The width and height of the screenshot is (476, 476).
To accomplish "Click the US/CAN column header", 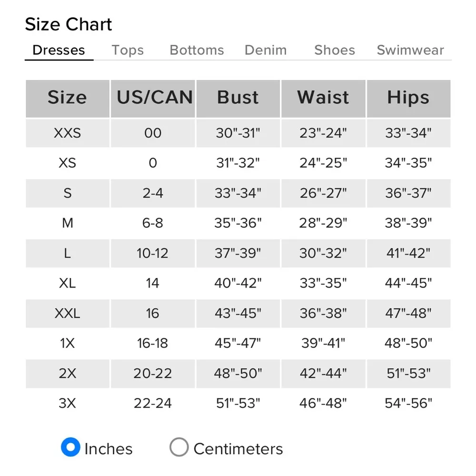I will [153, 98].
